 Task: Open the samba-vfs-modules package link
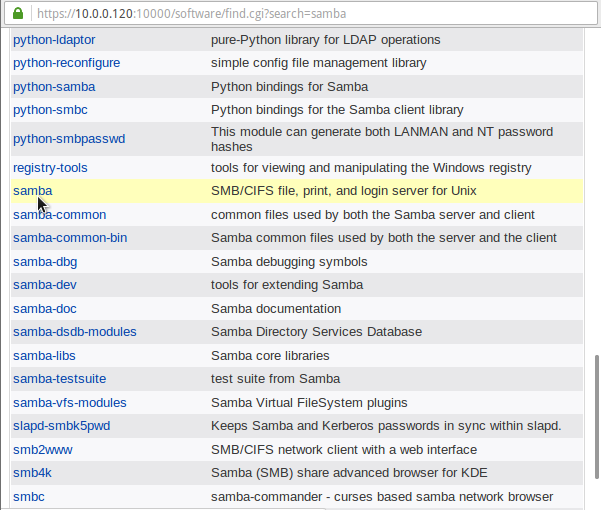coord(70,403)
